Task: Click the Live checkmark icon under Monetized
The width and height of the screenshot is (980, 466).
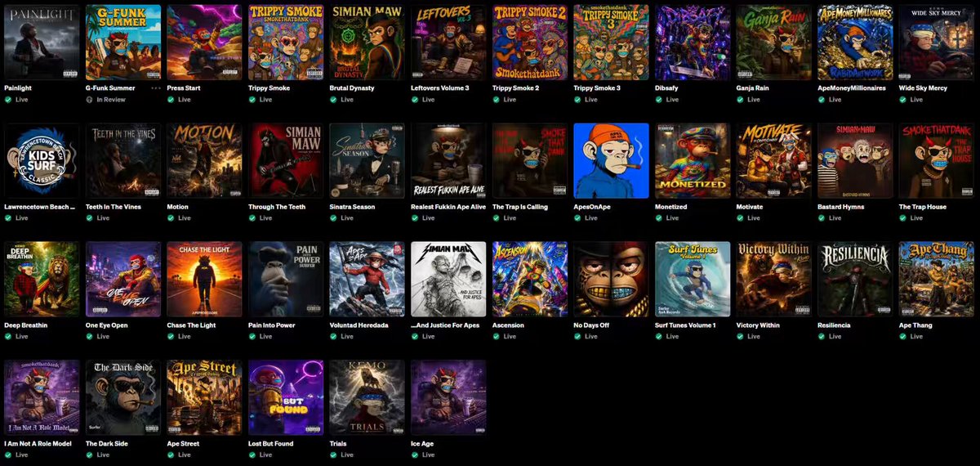Action: tap(659, 218)
